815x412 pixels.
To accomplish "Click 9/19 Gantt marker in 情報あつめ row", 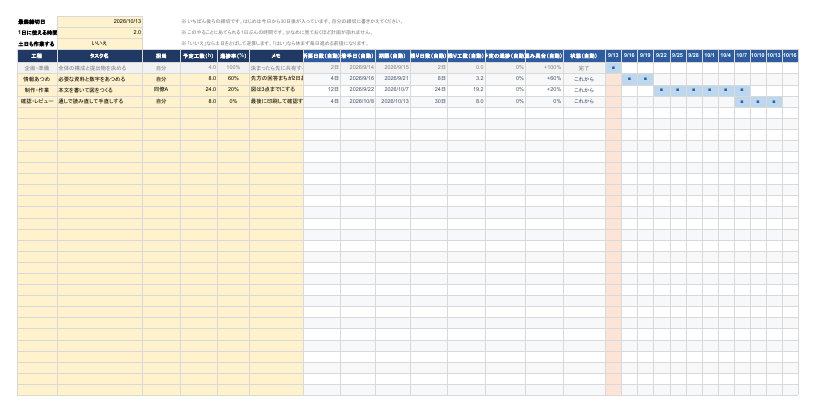I will (646, 79).
